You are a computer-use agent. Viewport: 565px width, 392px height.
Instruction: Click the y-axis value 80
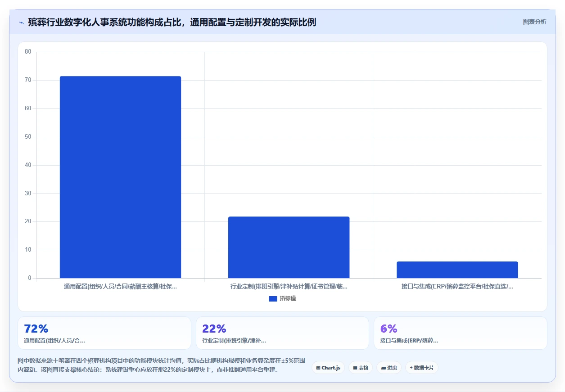pyautogui.click(x=28, y=52)
